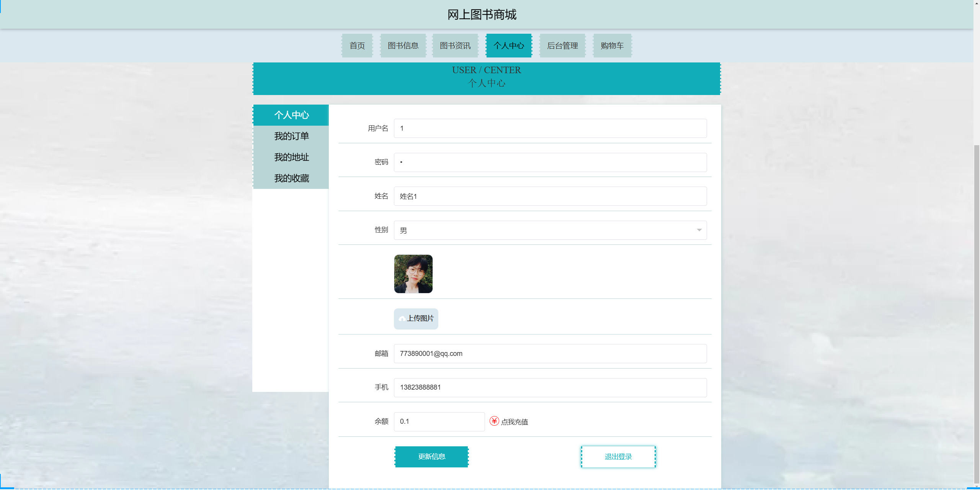This screenshot has width=980, height=490.
Task: Open 我的收藏 in the sidebar
Action: (x=291, y=178)
